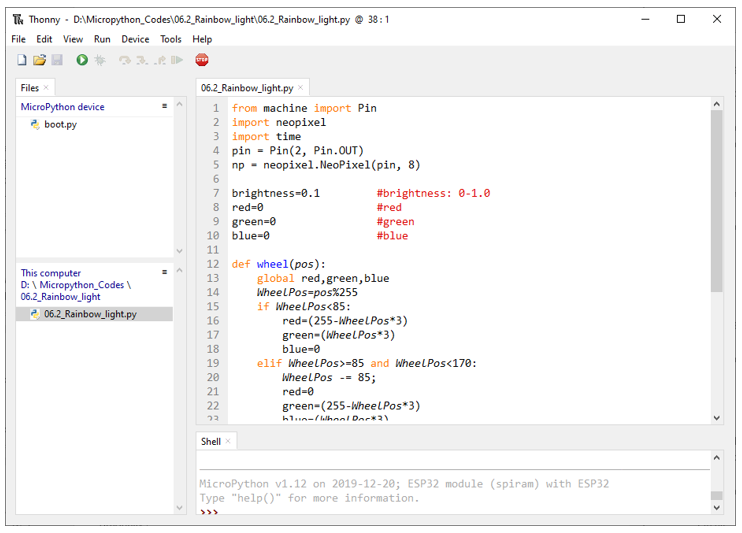Click the Thonny app icon in title bar
This screenshot has height=533, width=742.
[x=18, y=19]
